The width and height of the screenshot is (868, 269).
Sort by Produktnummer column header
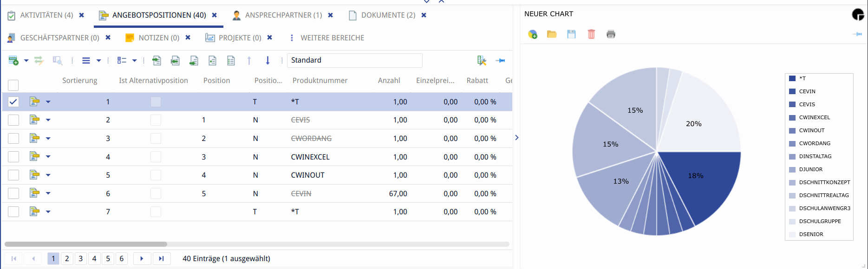[x=320, y=81]
